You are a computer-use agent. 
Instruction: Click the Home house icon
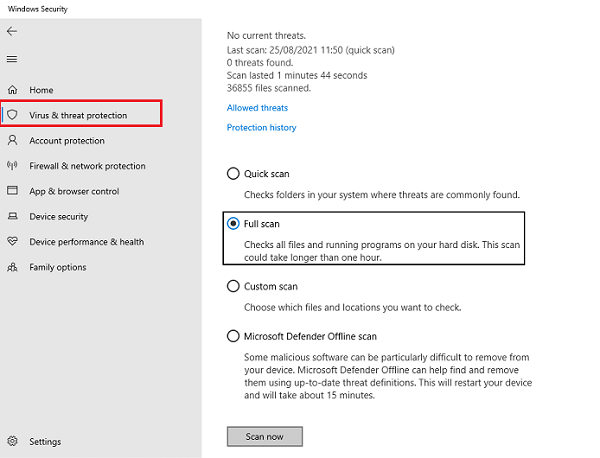[x=12, y=90]
